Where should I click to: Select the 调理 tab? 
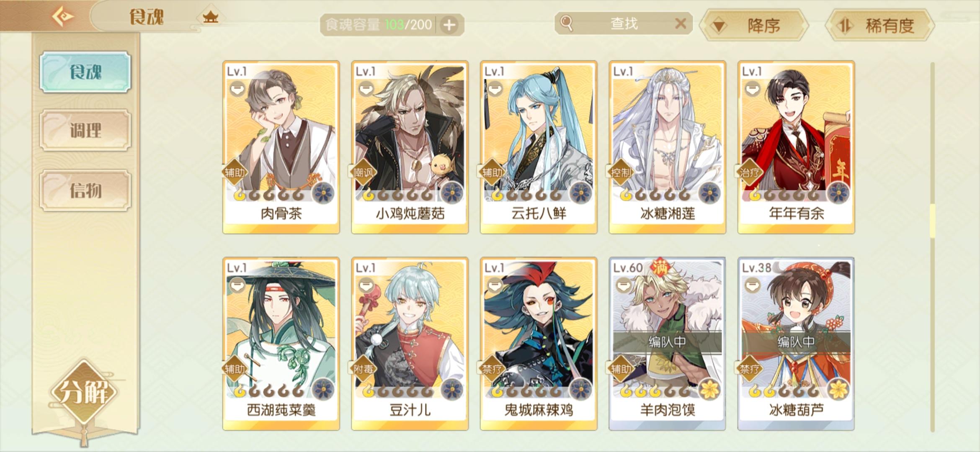85,130
